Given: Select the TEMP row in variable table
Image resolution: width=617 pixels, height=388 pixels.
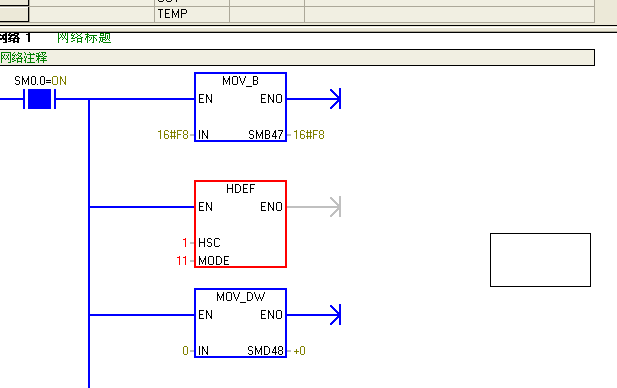Looking at the screenshot, I should click(x=297, y=14).
